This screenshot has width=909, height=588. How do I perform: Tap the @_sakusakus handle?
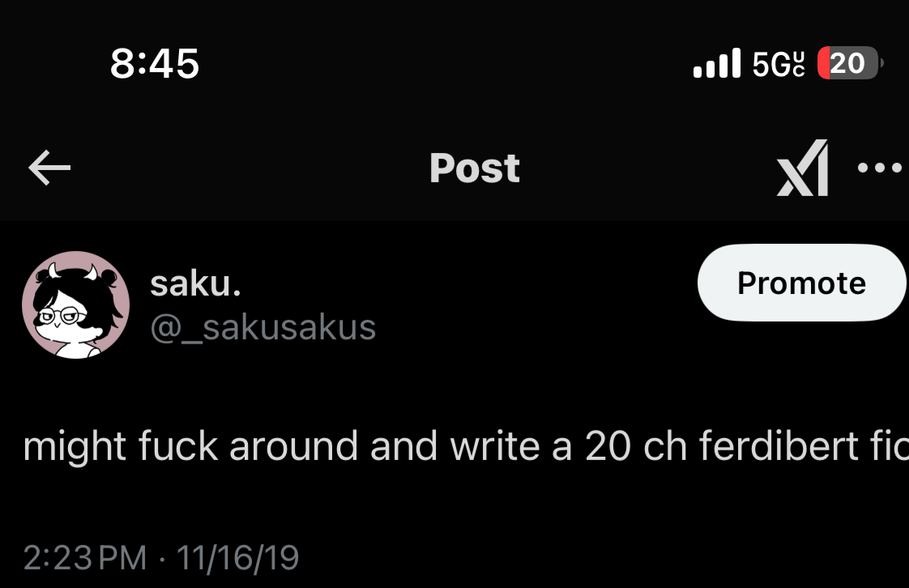(x=263, y=328)
